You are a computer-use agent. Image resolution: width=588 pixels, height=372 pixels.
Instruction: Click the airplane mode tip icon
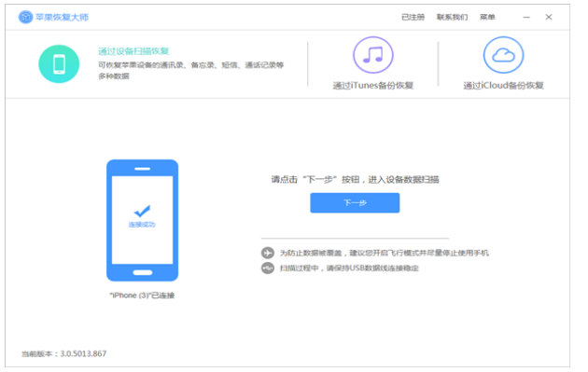[268, 253]
